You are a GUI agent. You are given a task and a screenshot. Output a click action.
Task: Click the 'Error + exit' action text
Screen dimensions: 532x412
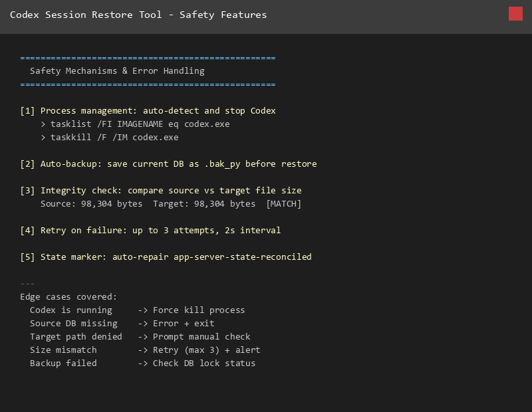click(x=184, y=324)
